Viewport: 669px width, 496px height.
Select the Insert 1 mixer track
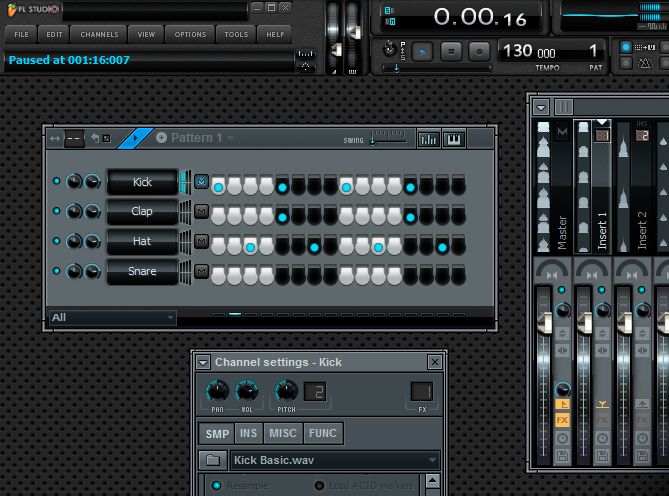(602, 230)
